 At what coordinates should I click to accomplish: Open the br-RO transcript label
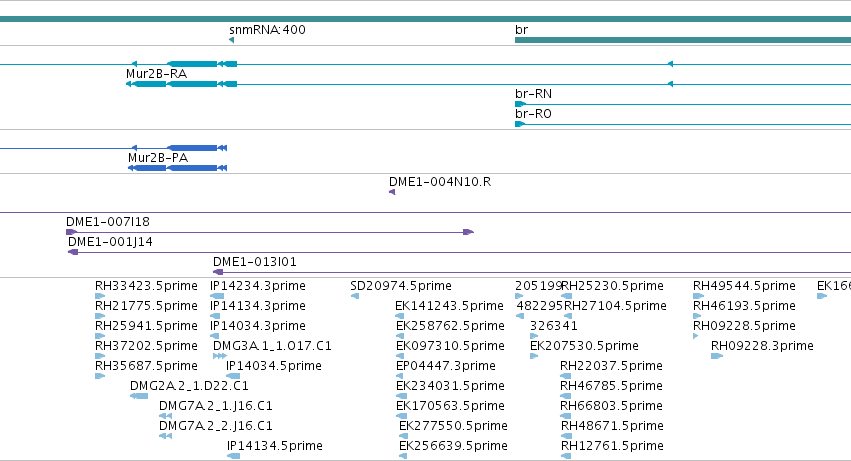point(533,114)
